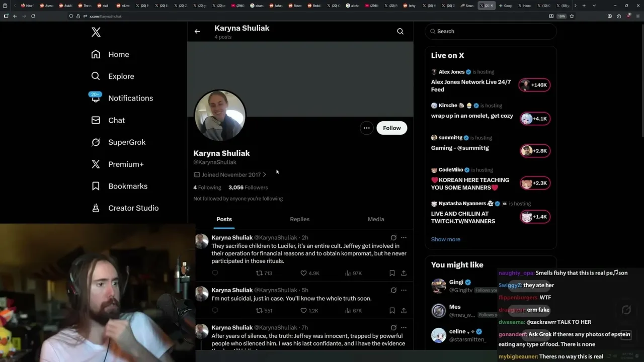Follow Karyna Shuliak
644x362 pixels.
[392, 128]
